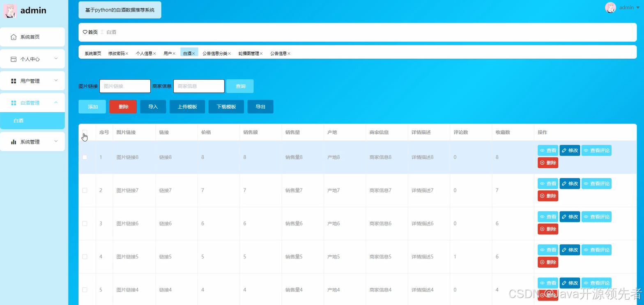Click the card icon next to 个人中心
Viewport: 644px width, 305px height.
[14, 59]
